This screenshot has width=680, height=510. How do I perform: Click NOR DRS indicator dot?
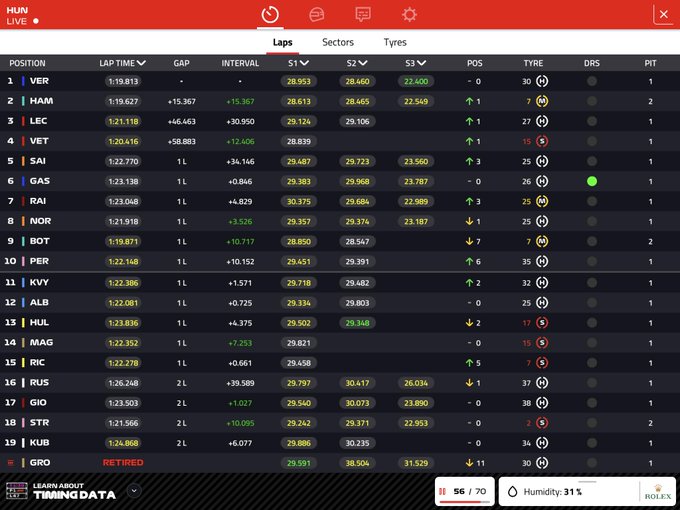coord(592,221)
